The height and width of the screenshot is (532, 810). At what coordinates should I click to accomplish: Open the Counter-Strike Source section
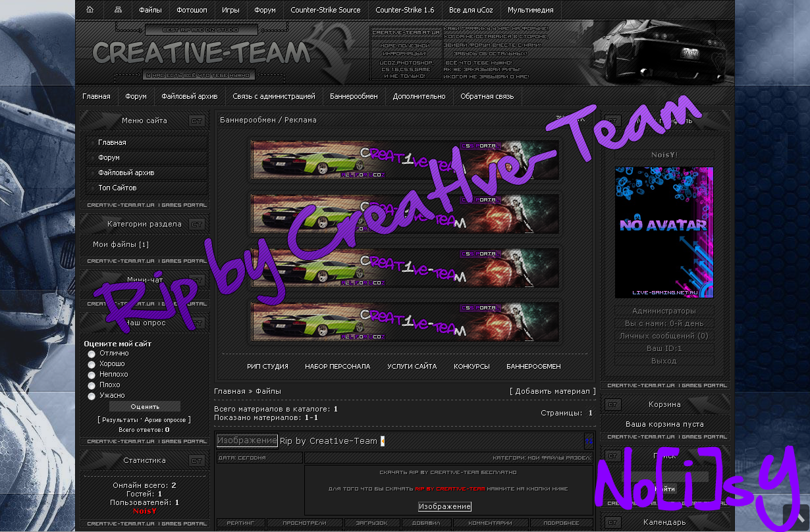point(325,11)
